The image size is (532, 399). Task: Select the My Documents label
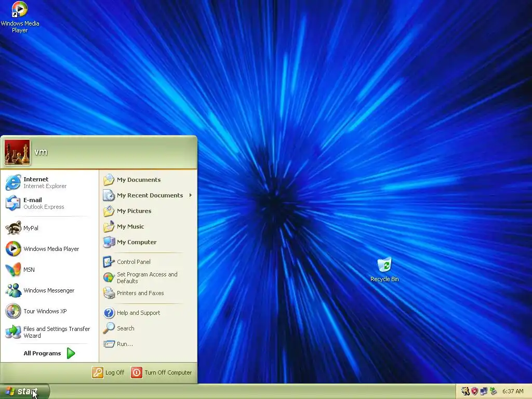(139, 180)
